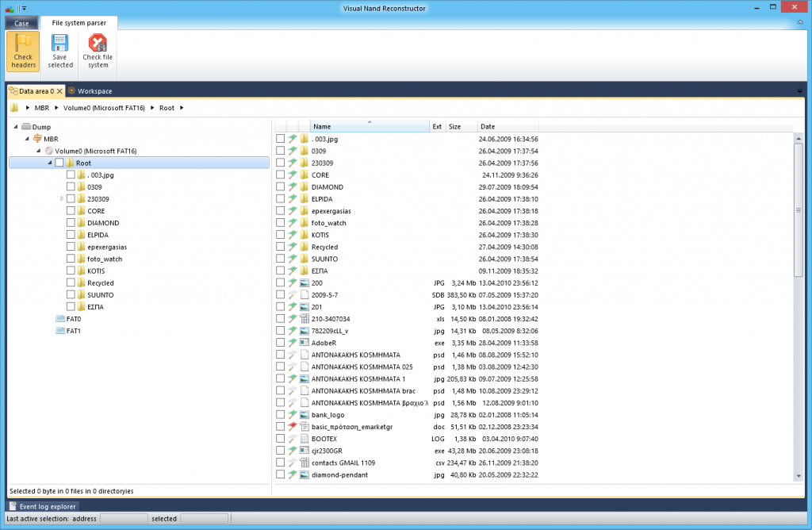Screen dimensions: 812x530
Task: Sort by the Ext column header
Action: [437, 126]
